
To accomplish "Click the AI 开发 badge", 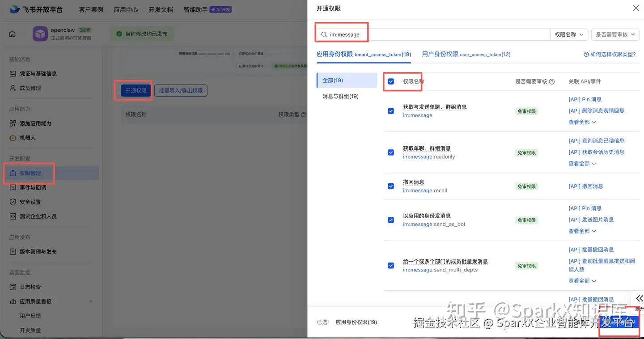I will [x=220, y=9].
